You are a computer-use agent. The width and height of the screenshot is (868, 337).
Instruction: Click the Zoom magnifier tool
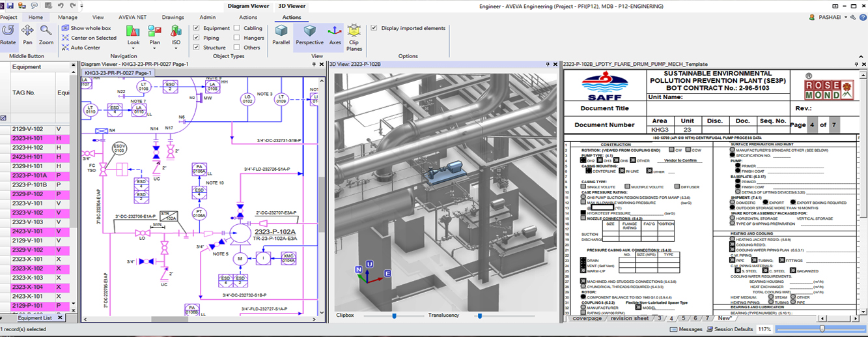(x=46, y=34)
